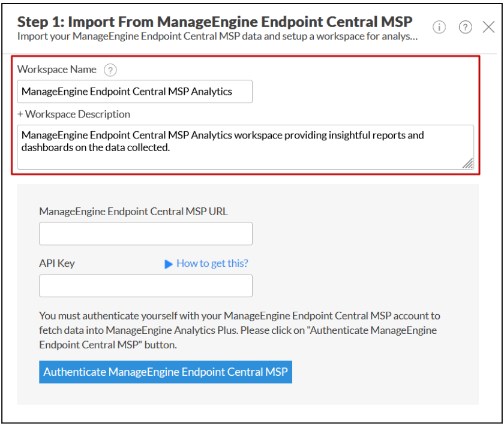Viewport: 504px width, 425px height.
Task: Click workspace description text "dashboards on the data collected"
Action: [95, 147]
